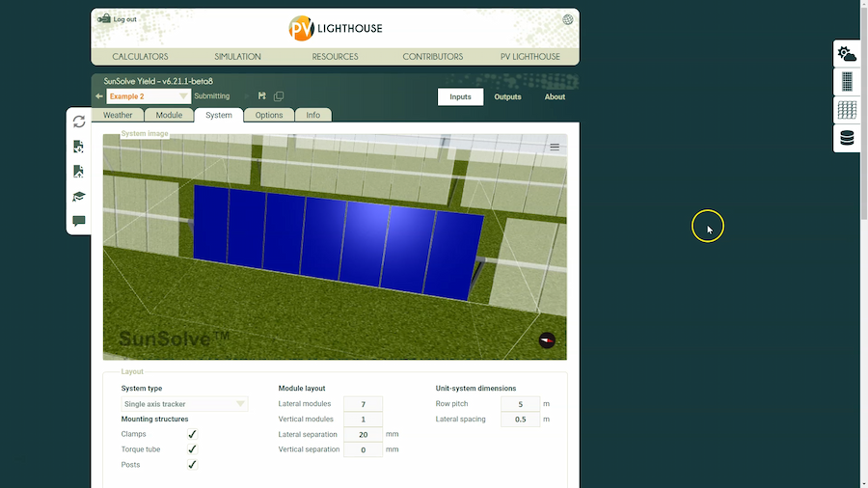Click the duplicate copy icon
Screen dimensions: 868x488
(279, 96)
